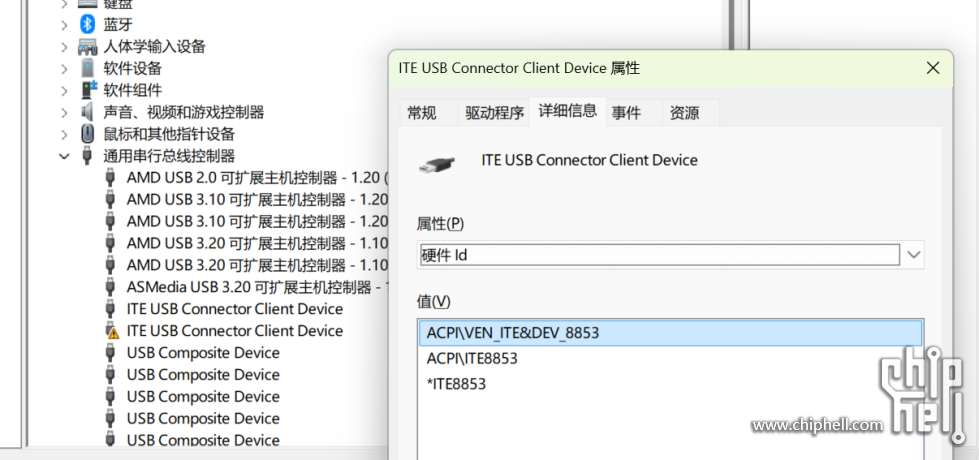Image resolution: width=979 pixels, height=460 pixels.
Task: Expand the 软件组件 category
Action: point(64,90)
